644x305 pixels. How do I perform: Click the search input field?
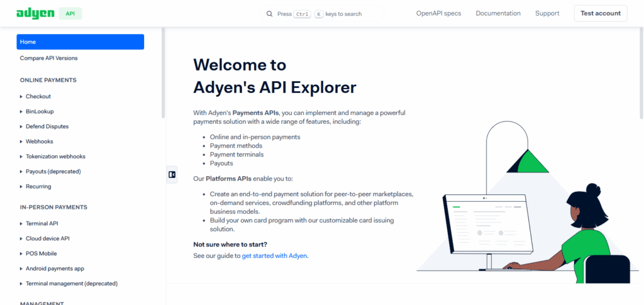coord(322,14)
